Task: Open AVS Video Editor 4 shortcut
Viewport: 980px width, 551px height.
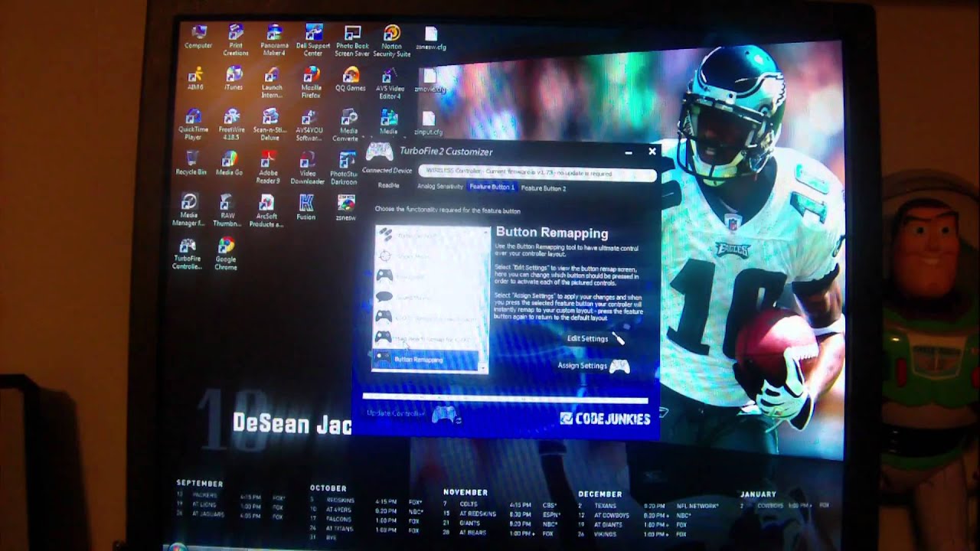Action: pos(389,83)
